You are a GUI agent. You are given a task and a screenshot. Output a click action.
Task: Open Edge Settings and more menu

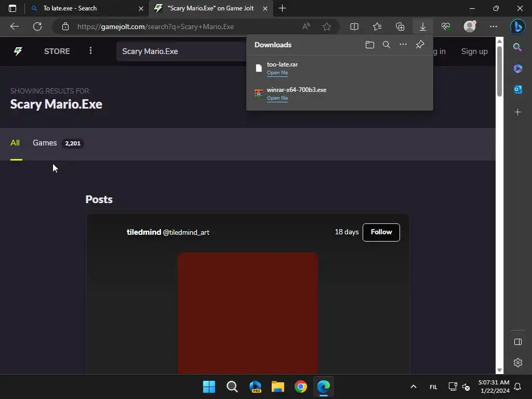[x=494, y=26]
